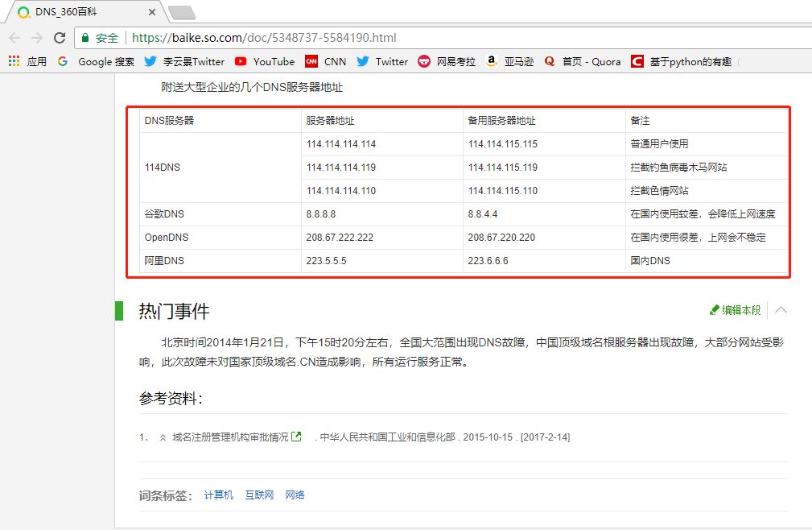Click the OpenDNS table cell
This screenshot has width=812, height=530.
[220, 238]
